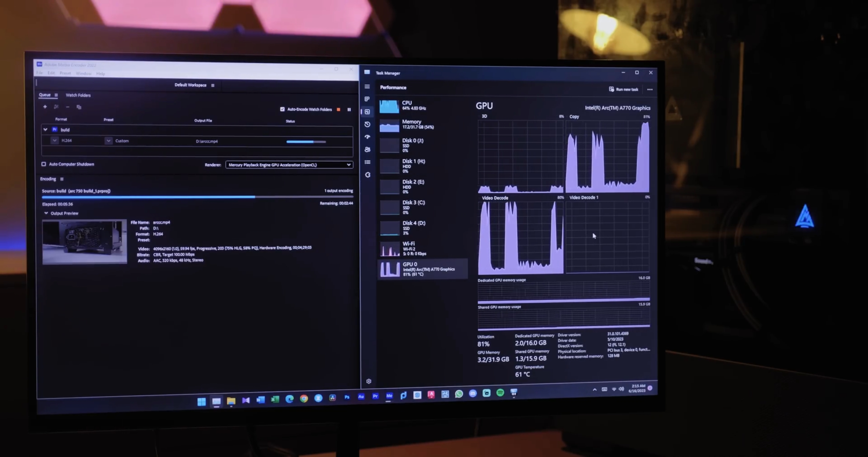The image size is (868, 457).
Task: Stop the queue with the orange button
Action: [x=338, y=109]
